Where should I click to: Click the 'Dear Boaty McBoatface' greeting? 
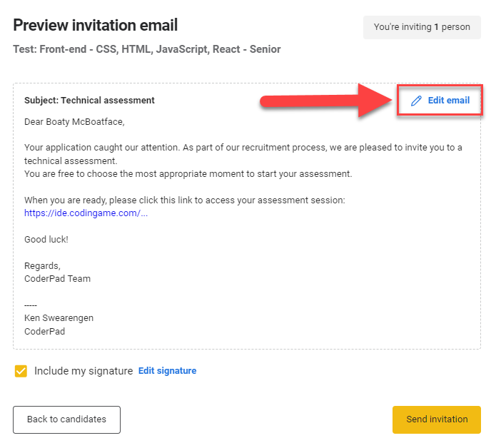(x=74, y=121)
